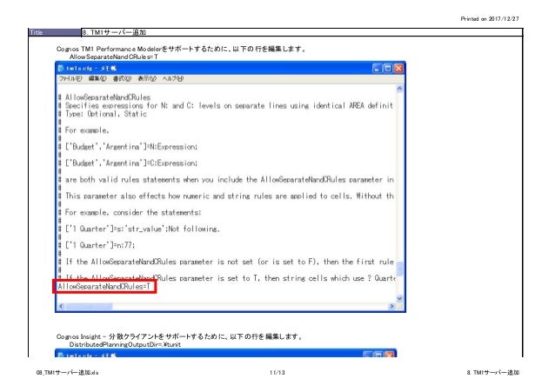
Task: Click the 'This parameter also effects' line
Action: [226, 196]
